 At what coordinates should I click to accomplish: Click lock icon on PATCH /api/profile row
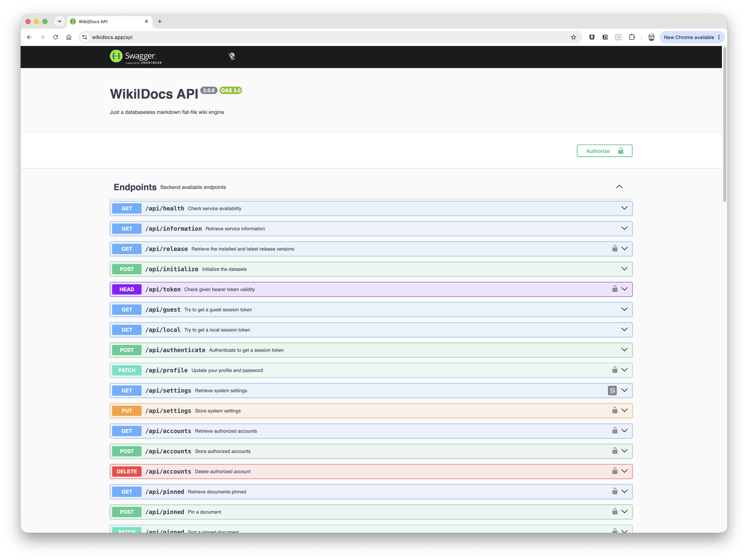coord(614,370)
